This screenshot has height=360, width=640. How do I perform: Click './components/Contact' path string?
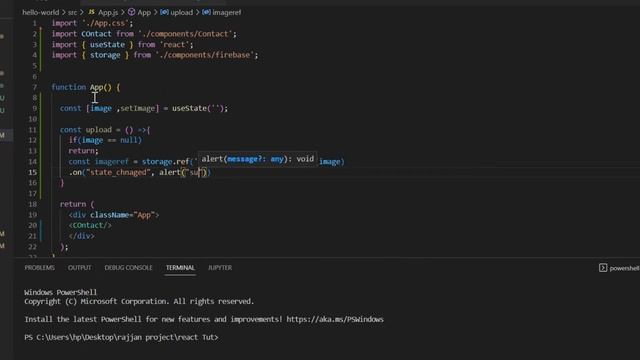click(x=187, y=34)
